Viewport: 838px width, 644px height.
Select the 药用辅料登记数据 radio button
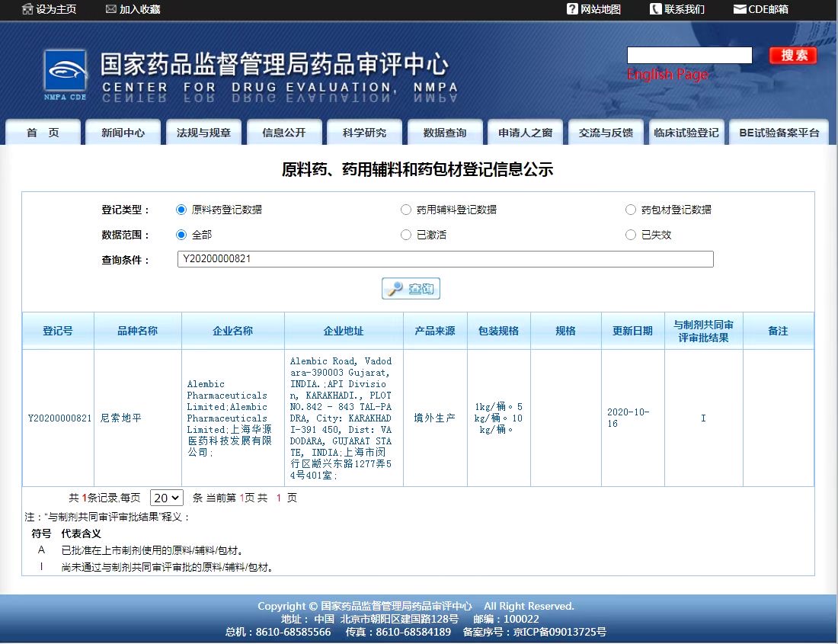click(x=406, y=209)
